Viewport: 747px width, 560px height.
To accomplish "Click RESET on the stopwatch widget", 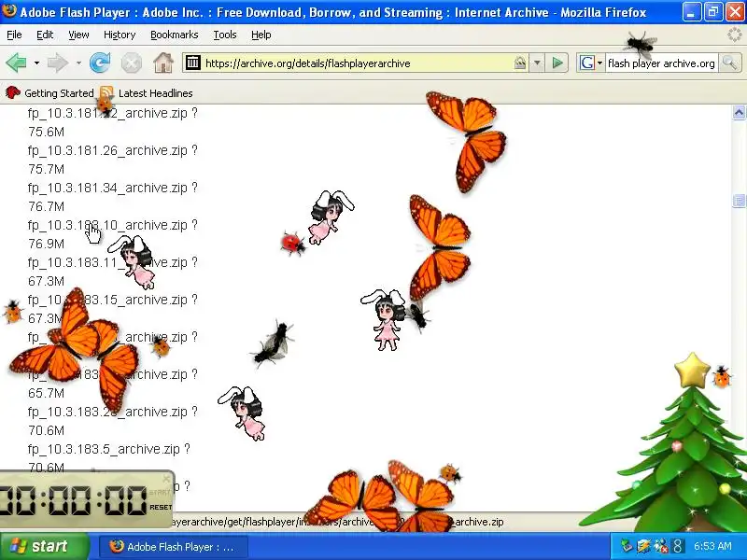I will pyautogui.click(x=161, y=507).
